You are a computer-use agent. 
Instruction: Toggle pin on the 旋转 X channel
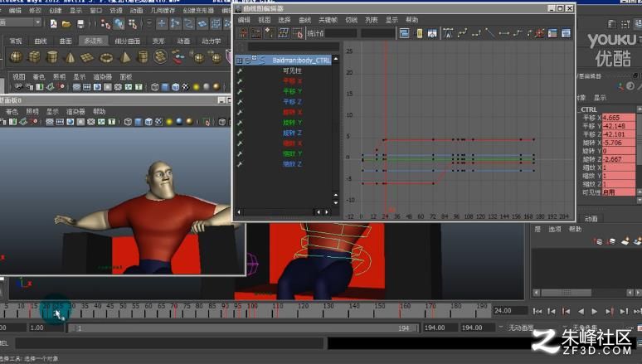240,112
